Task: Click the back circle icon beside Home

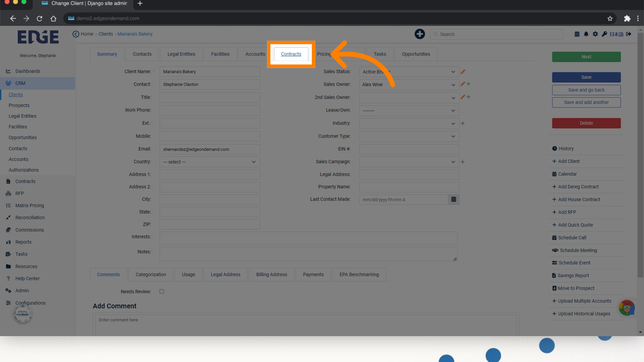Action: click(76, 34)
